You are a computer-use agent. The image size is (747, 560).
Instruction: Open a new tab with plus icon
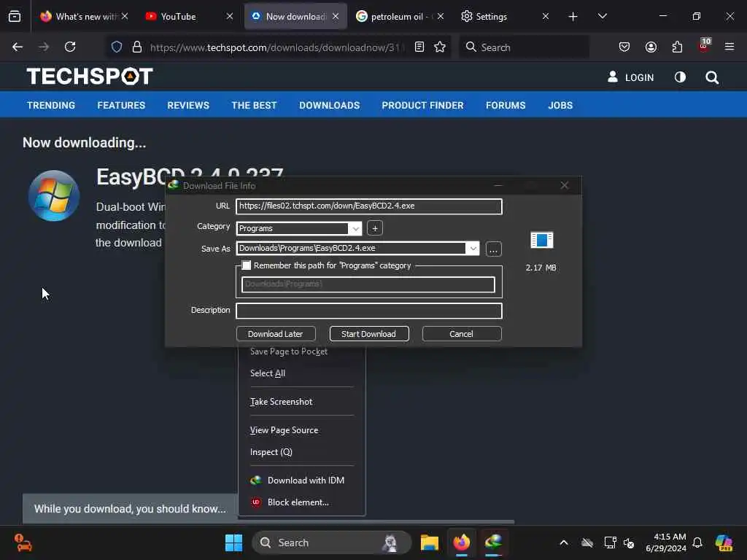pyautogui.click(x=573, y=17)
